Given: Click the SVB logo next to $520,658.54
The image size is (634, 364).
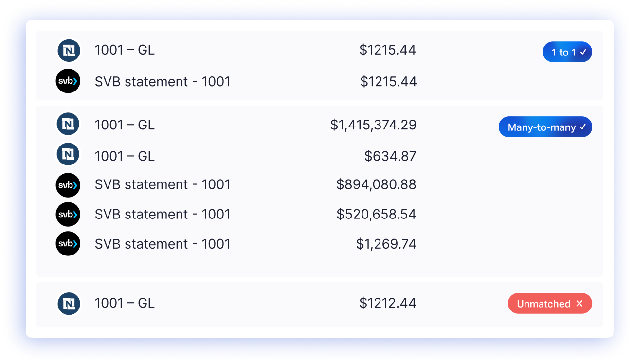Looking at the screenshot, I should coord(68,214).
